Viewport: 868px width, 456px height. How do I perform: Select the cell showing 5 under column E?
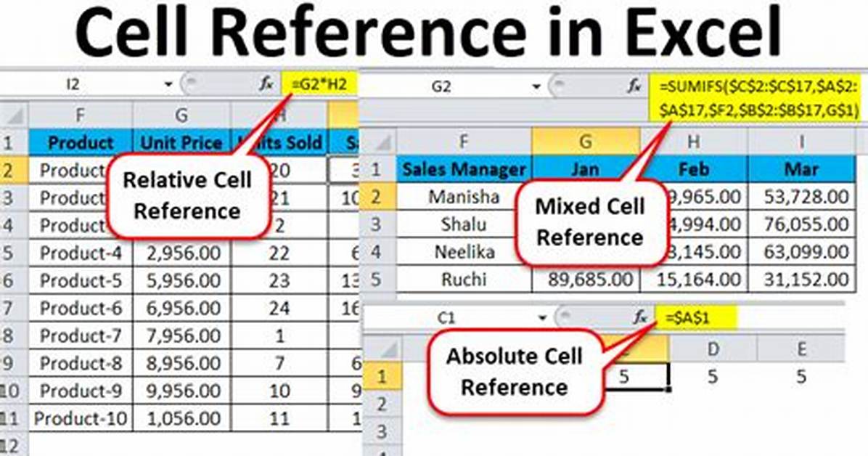[801, 377]
